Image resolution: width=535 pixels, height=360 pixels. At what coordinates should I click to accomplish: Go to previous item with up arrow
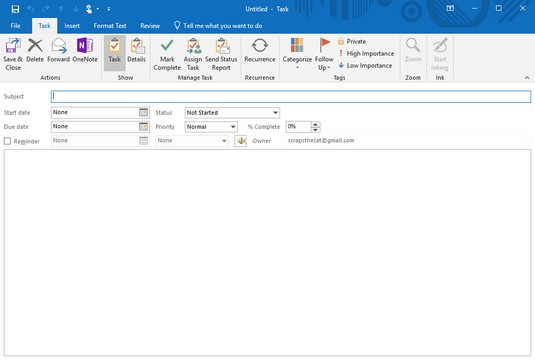61,9
